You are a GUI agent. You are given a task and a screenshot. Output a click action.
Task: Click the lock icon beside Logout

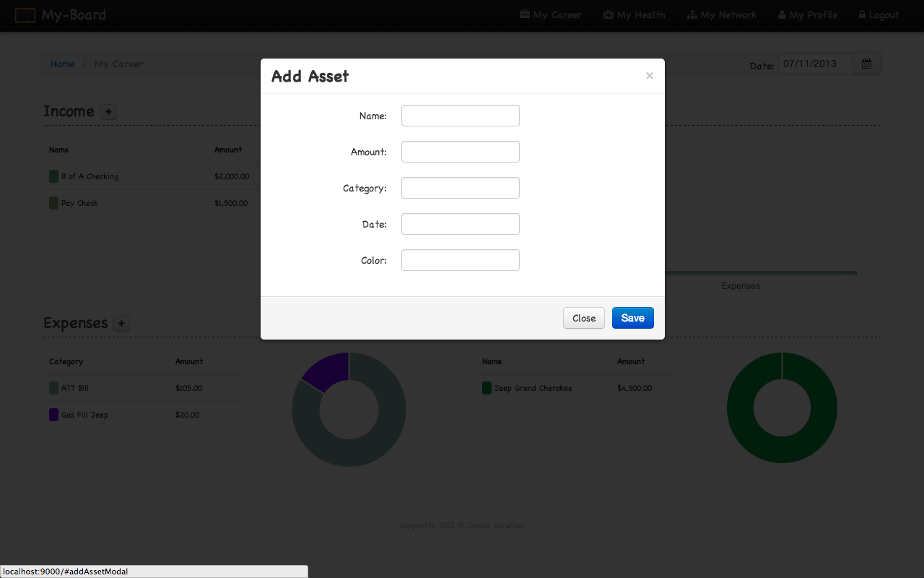(862, 14)
